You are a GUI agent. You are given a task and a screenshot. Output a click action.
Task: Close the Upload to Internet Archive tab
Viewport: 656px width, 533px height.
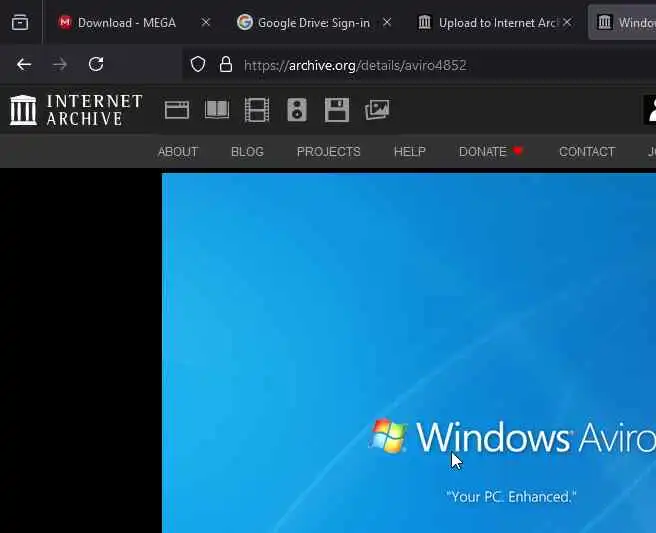(567, 22)
